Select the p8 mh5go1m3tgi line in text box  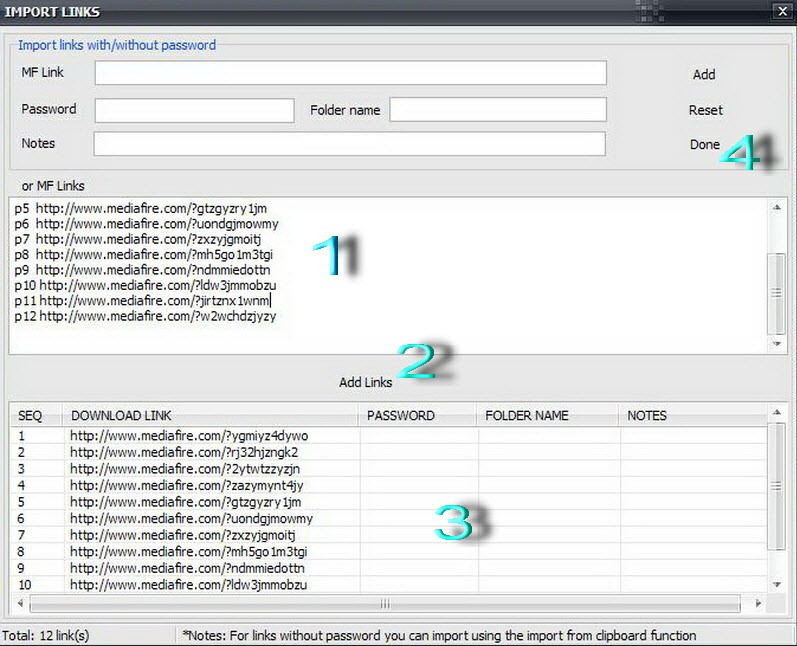point(143,254)
